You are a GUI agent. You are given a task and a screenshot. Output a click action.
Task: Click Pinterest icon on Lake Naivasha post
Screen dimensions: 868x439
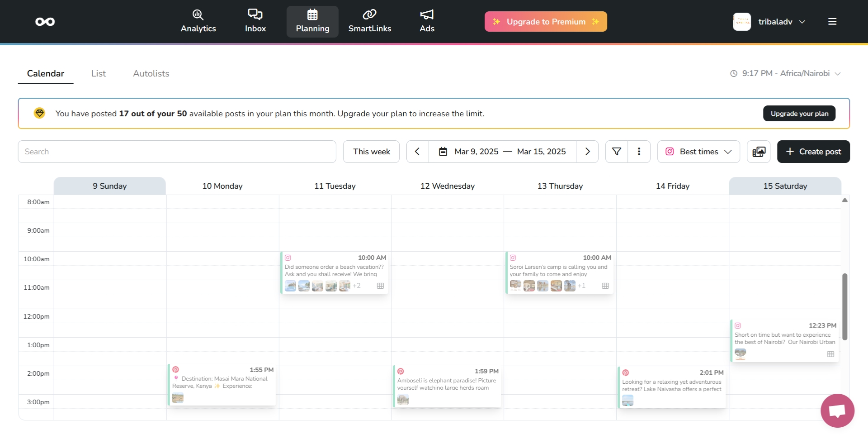[x=626, y=372]
